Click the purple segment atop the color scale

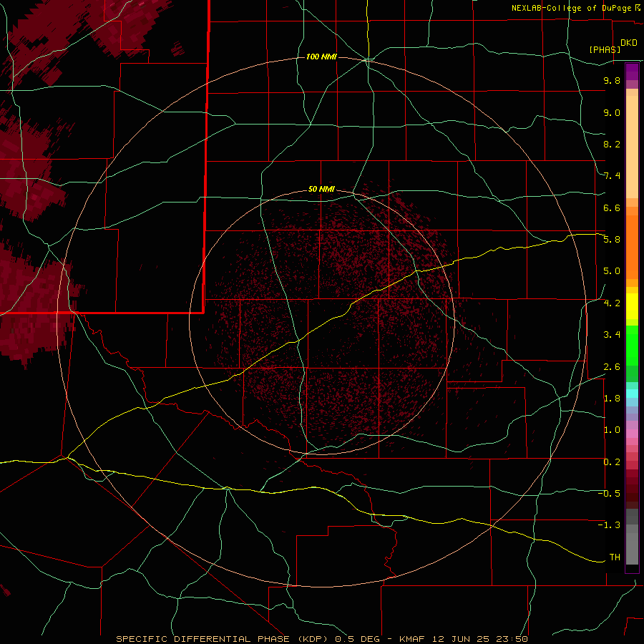click(632, 72)
